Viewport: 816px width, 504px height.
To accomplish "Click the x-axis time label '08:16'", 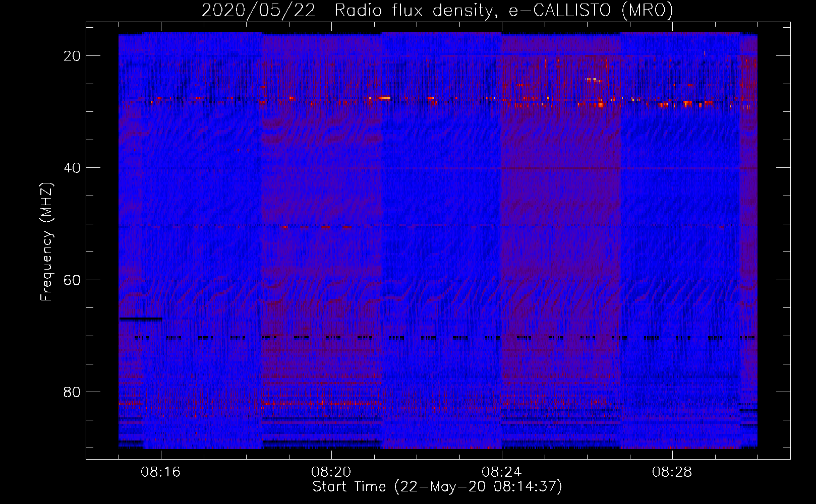I will 161,472.
